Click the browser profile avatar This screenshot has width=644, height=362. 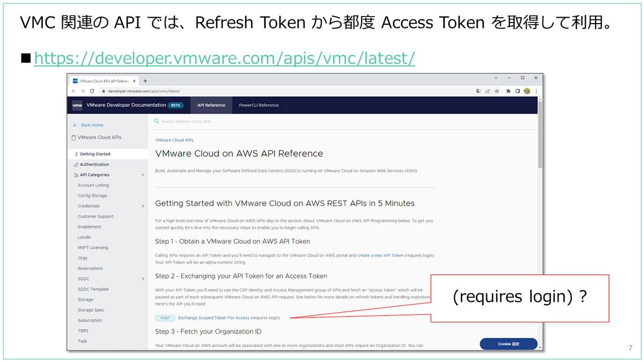pos(527,91)
